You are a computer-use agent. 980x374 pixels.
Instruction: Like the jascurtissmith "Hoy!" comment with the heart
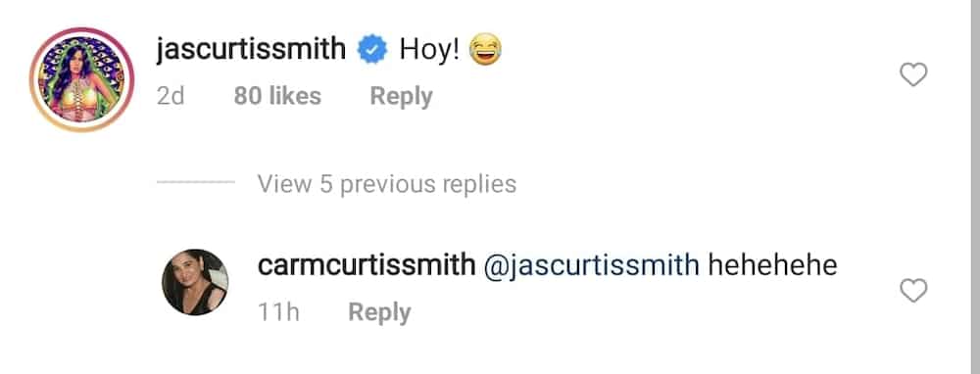point(913,75)
